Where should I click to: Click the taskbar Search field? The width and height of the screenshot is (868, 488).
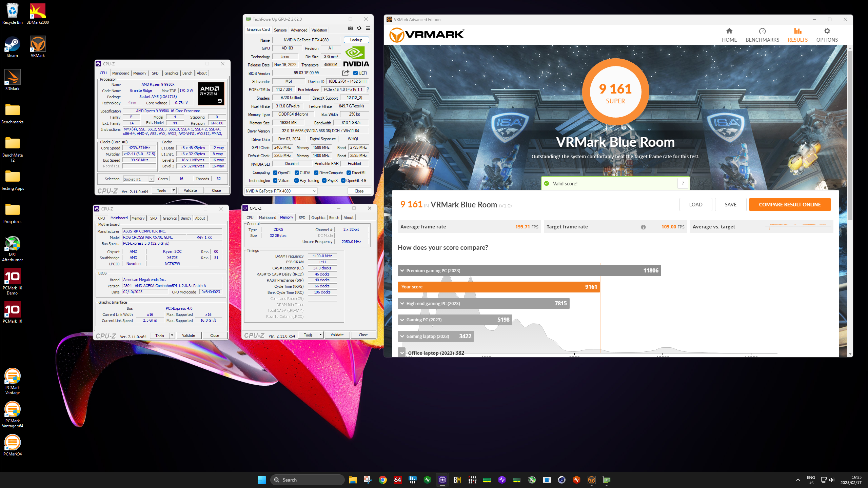point(308,480)
